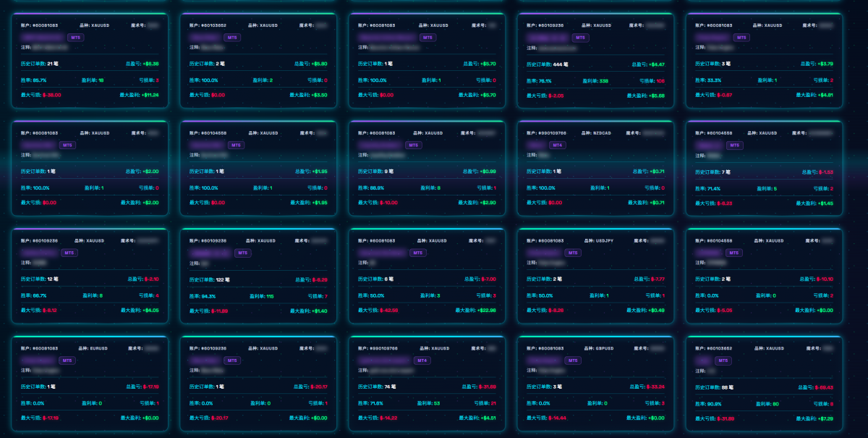Open the card with total loss -$10.10
Viewport: 868px width, 438px height.
click(x=764, y=276)
